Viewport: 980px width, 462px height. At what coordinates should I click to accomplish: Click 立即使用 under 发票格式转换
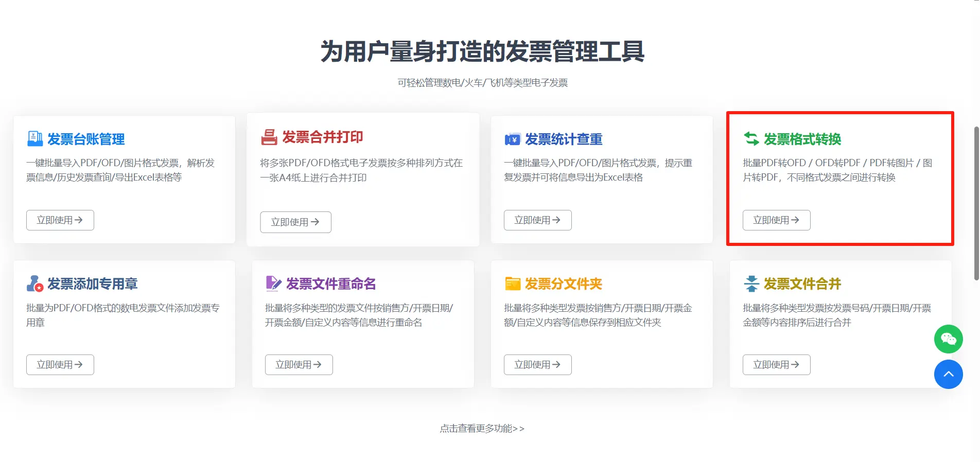(x=776, y=220)
